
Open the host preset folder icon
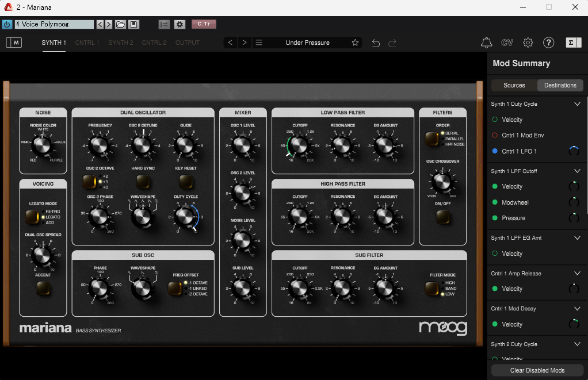coord(120,24)
